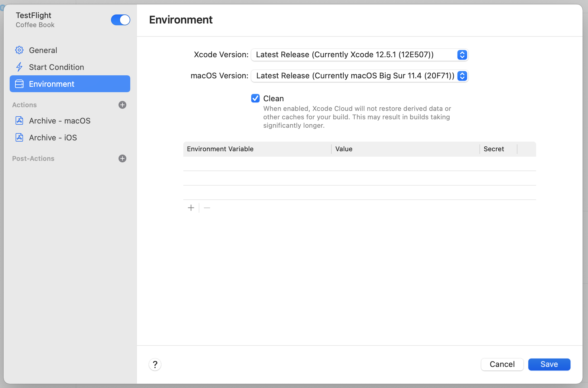588x388 pixels.
Task: Select the Archive - macOS action
Action: 60,120
